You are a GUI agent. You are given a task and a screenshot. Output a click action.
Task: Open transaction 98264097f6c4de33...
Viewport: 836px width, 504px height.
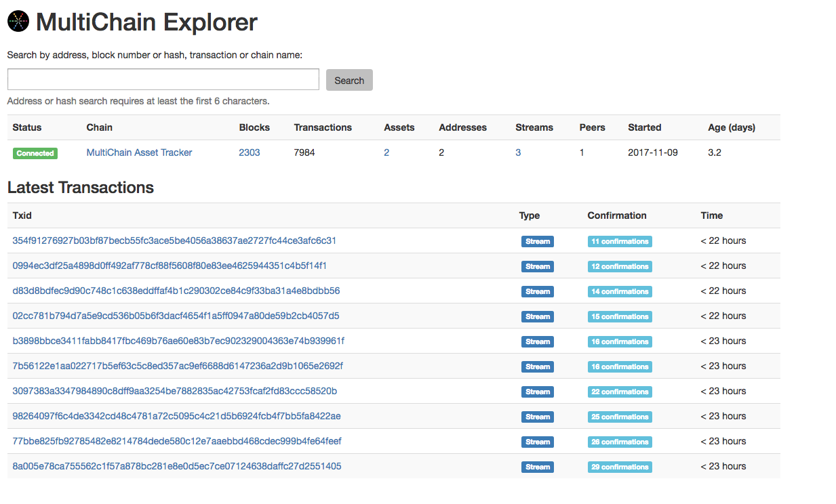(x=176, y=416)
